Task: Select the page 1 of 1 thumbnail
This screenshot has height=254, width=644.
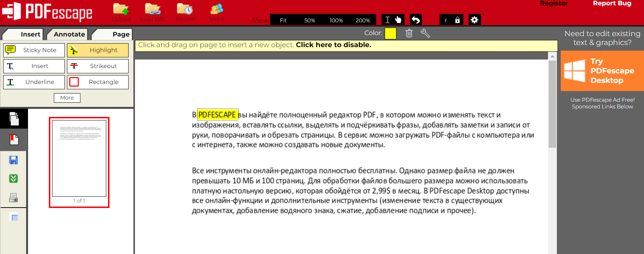Action: click(x=79, y=162)
